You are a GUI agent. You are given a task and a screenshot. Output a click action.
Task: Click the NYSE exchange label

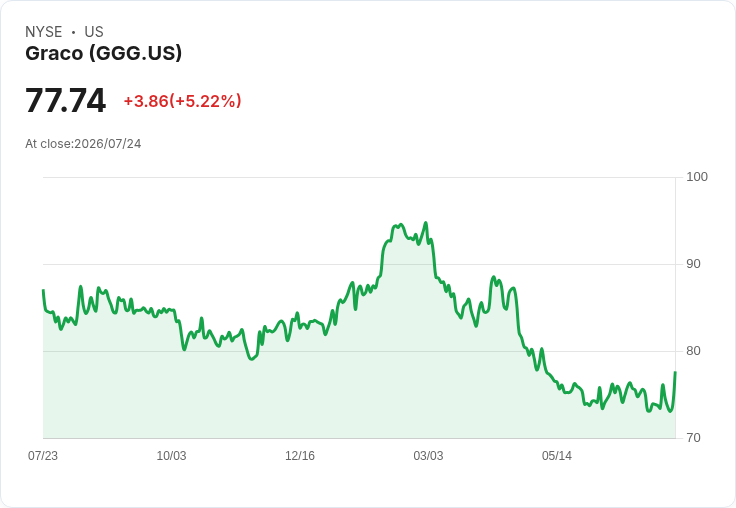44,32
